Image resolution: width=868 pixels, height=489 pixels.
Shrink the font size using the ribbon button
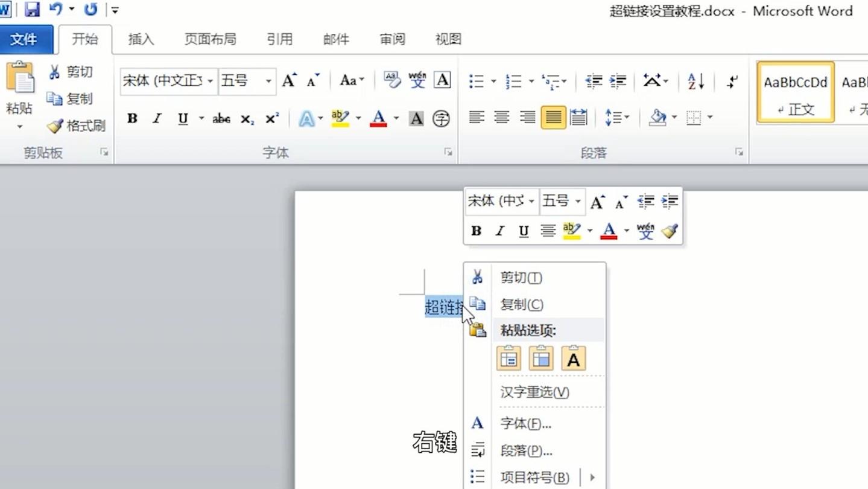pyautogui.click(x=314, y=80)
